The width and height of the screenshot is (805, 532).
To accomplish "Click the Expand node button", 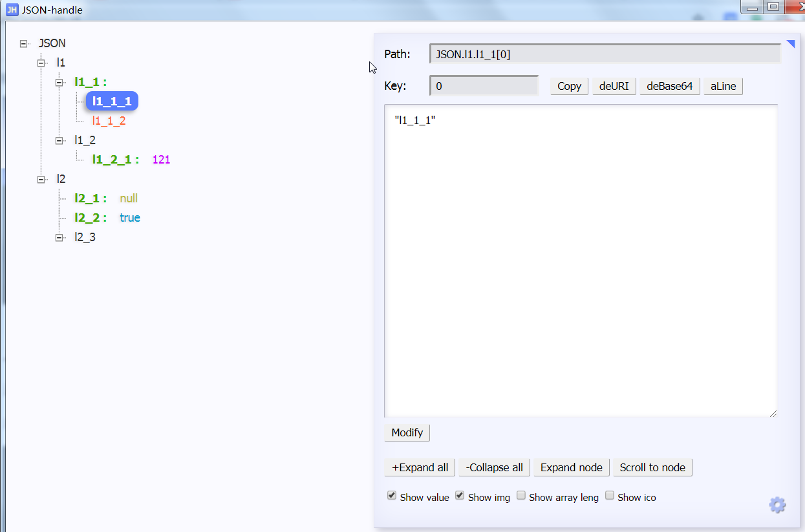I will pyautogui.click(x=571, y=467).
